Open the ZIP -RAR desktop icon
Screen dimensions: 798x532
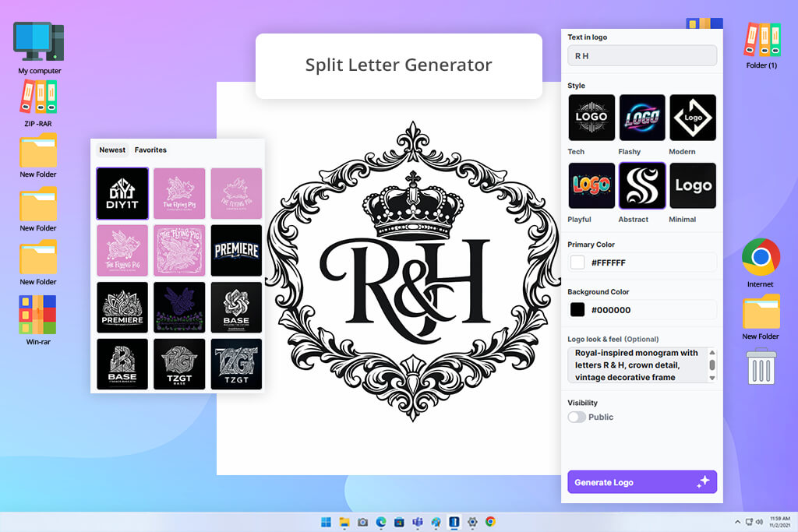tap(38, 104)
